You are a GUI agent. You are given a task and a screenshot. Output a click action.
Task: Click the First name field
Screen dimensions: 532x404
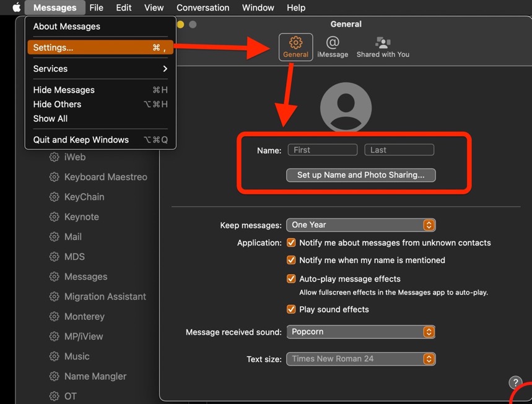tap(322, 150)
